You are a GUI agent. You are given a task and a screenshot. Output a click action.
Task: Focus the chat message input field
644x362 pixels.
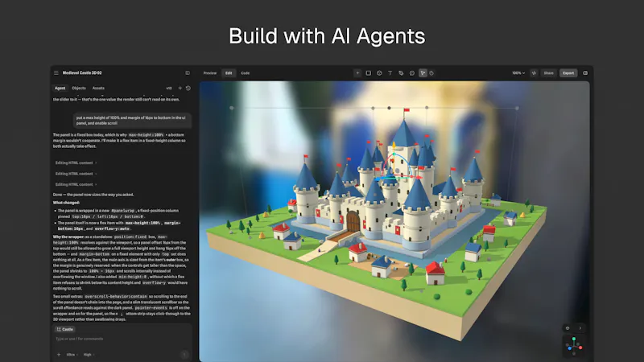tap(122, 339)
